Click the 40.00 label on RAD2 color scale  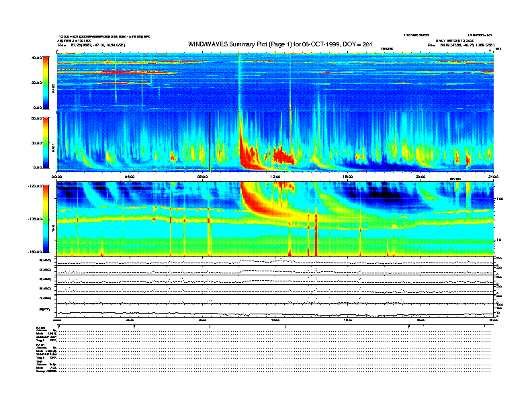(x=37, y=58)
